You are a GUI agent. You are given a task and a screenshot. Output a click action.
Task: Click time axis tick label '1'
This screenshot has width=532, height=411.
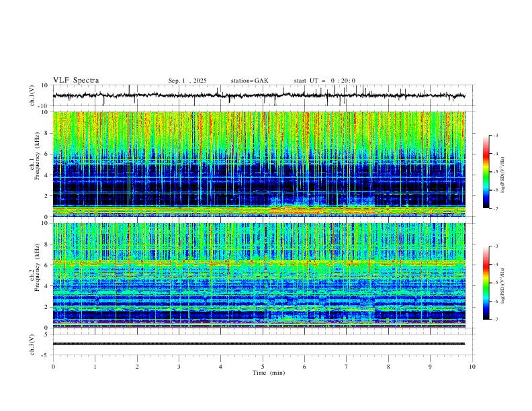[95, 367]
